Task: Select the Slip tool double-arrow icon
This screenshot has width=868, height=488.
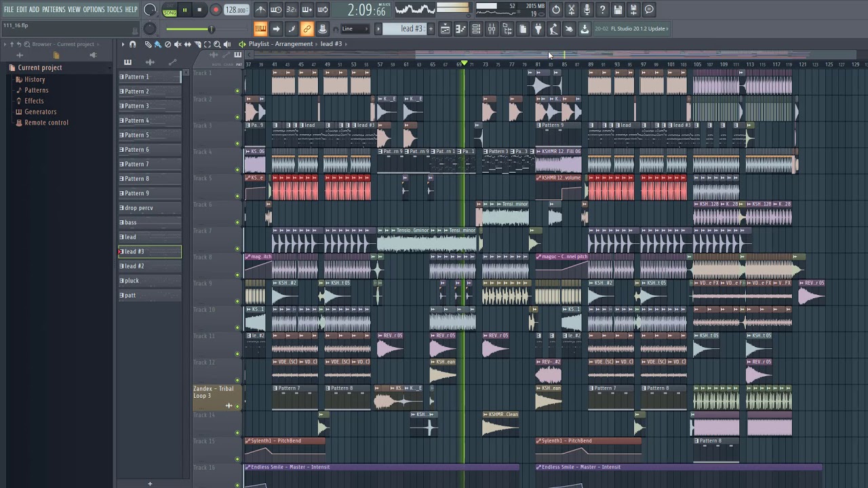Action: pyautogui.click(x=188, y=44)
